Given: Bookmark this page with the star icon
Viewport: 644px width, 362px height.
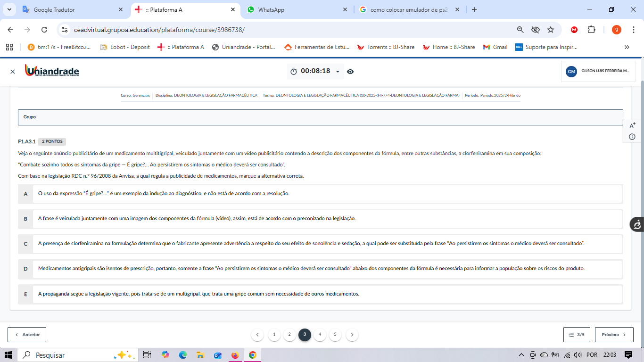Looking at the screenshot, I should pos(551,30).
